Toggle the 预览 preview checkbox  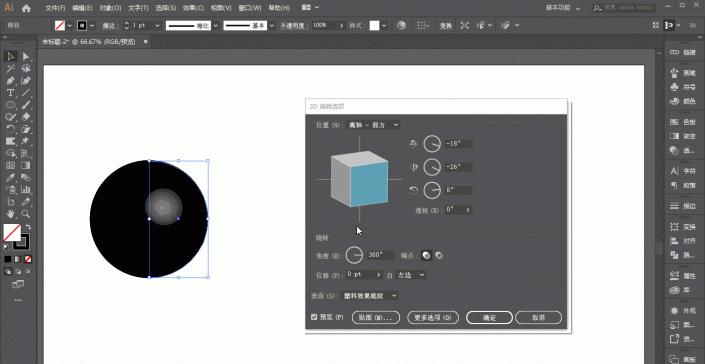pyautogui.click(x=314, y=317)
